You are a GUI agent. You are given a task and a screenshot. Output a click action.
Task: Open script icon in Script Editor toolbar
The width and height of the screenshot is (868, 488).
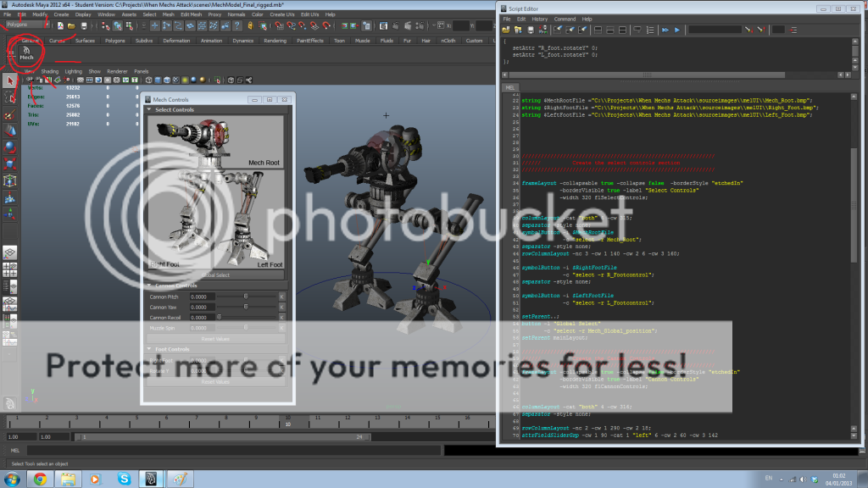click(x=507, y=30)
